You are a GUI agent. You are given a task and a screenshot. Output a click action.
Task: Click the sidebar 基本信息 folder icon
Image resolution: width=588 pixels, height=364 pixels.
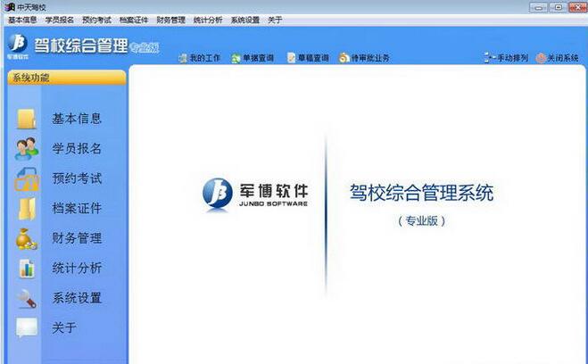(x=26, y=119)
